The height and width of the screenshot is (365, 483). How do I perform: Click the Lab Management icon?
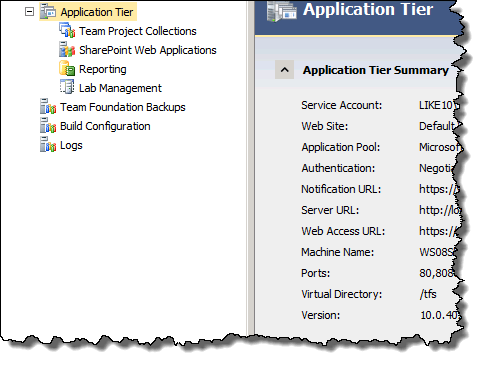click(x=67, y=87)
